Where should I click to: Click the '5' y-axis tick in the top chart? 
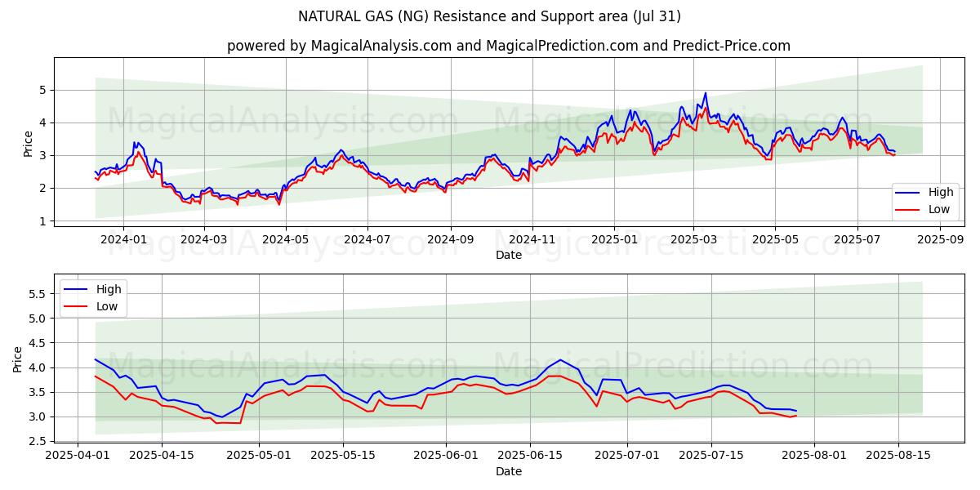coord(43,90)
